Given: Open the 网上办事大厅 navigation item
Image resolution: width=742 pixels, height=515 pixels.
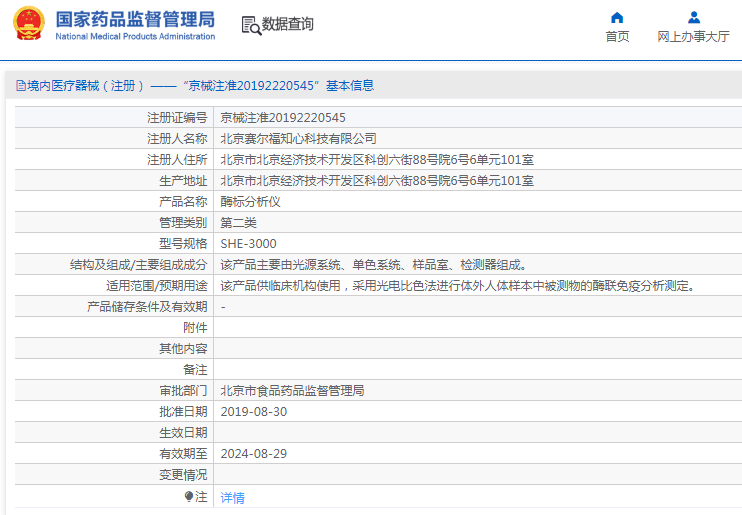Looking at the screenshot, I should 693,36.
